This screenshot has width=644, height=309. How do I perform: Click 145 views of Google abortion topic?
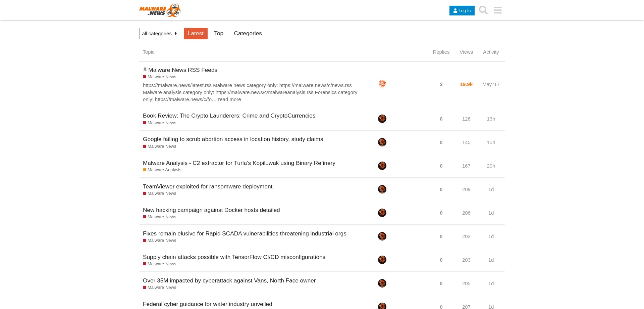[466, 142]
